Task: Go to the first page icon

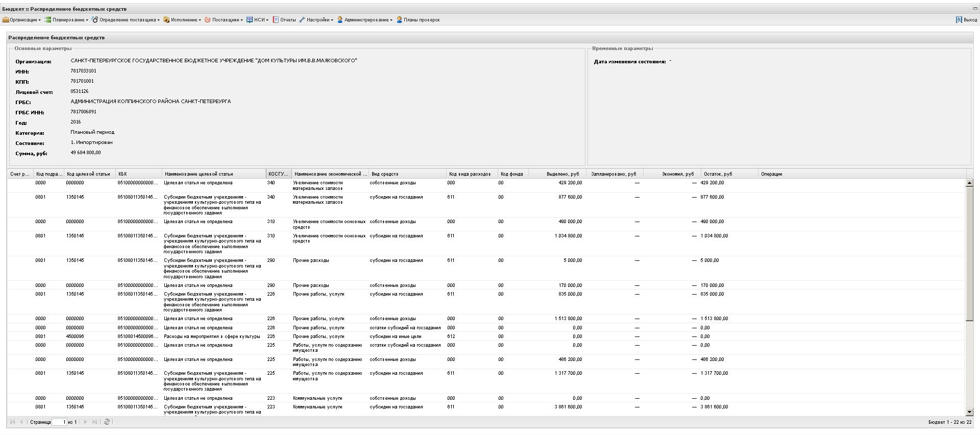Action: click(x=13, y=422)
